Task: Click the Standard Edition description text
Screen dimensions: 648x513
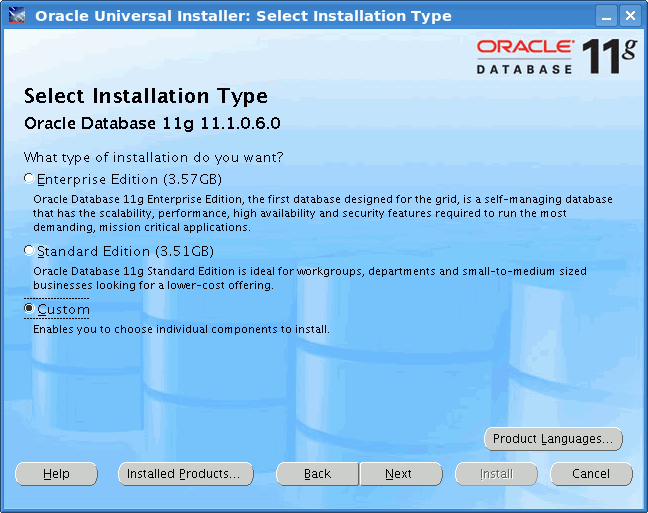Action: (x=310, y=278)
